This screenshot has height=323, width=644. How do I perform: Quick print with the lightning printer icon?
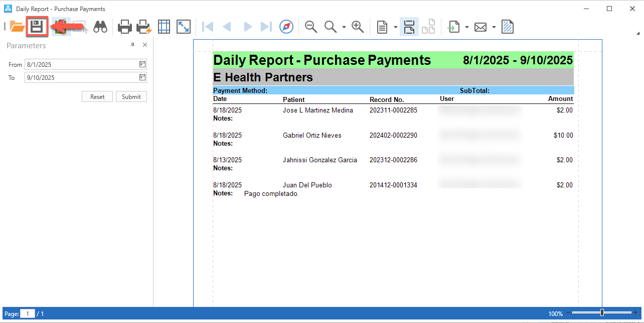pos(144,27)
